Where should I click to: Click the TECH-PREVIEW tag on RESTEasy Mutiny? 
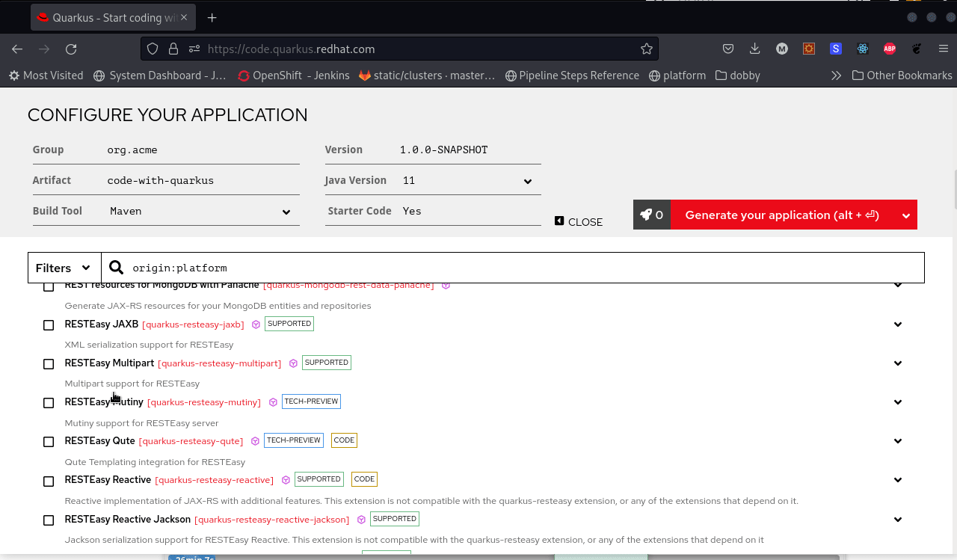(311, 401)
